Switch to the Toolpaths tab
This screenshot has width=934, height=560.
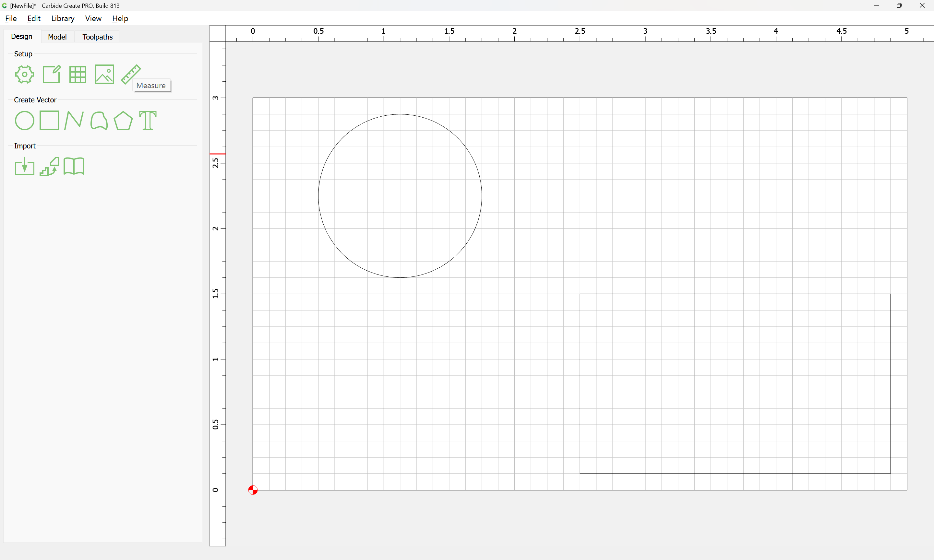(x=97, y=37)
